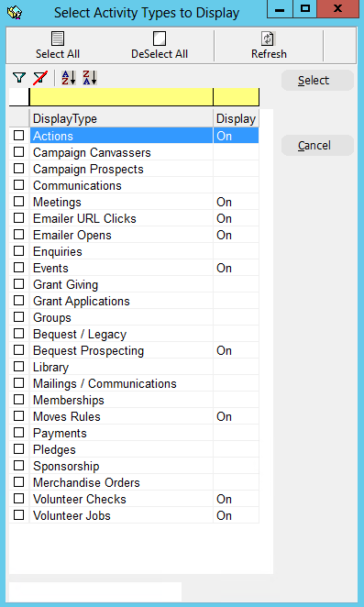Clear filter with the crossed-out funnel icon

point(40,78)
